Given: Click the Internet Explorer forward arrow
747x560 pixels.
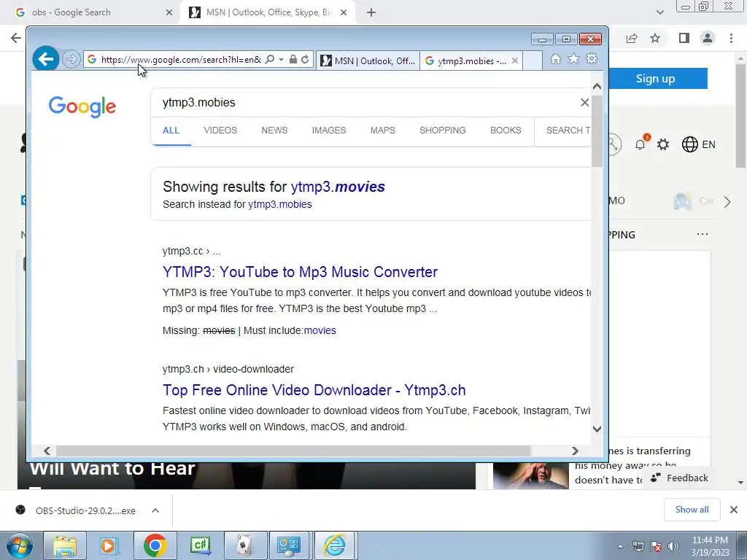Looking at the screenshot, I should [71, 60].
